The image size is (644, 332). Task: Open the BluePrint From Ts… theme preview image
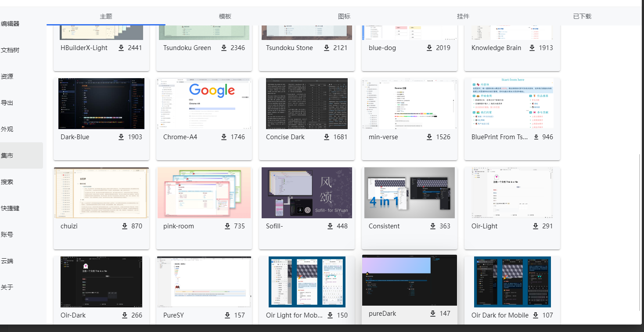[512, 104]
